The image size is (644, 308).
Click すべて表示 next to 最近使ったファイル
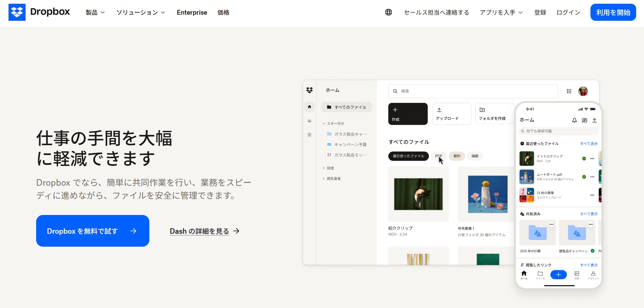pyautogui.click(x=589, y=144)
